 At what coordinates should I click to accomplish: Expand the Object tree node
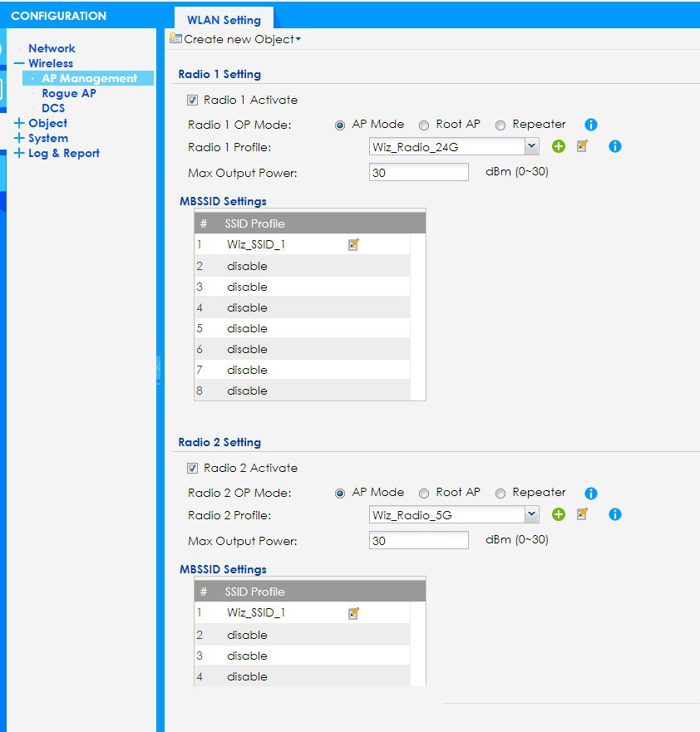tap(19, 123)
